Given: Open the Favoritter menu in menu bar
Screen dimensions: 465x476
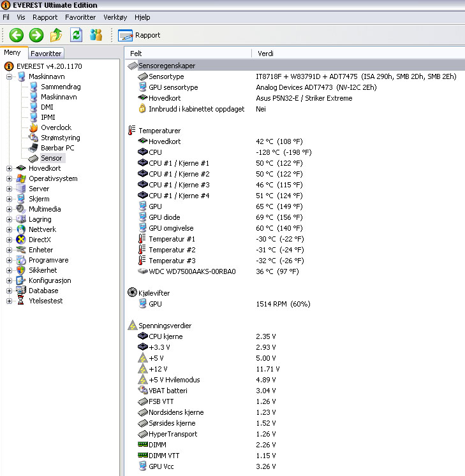Looking at the screenshot, I should [80, 17].
